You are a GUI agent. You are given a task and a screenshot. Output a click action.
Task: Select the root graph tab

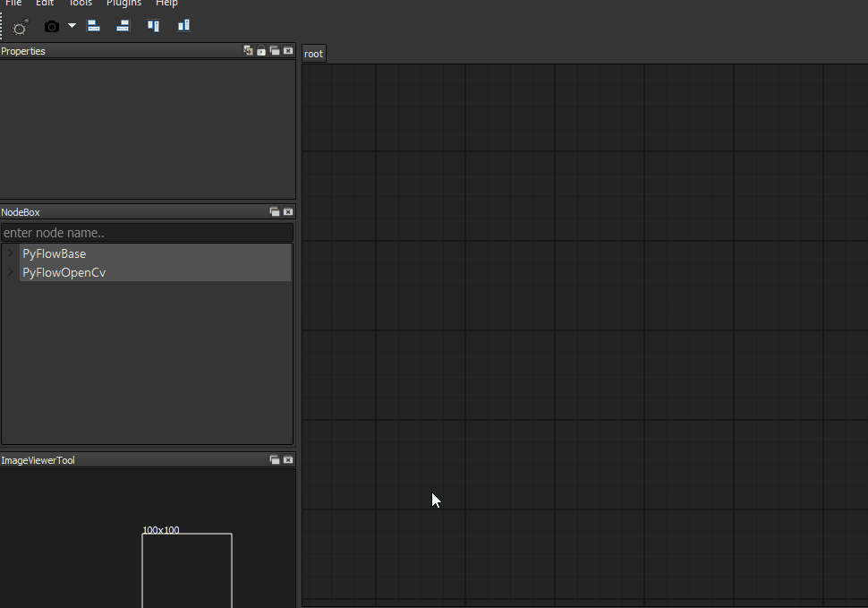click(x=313, y=53)
